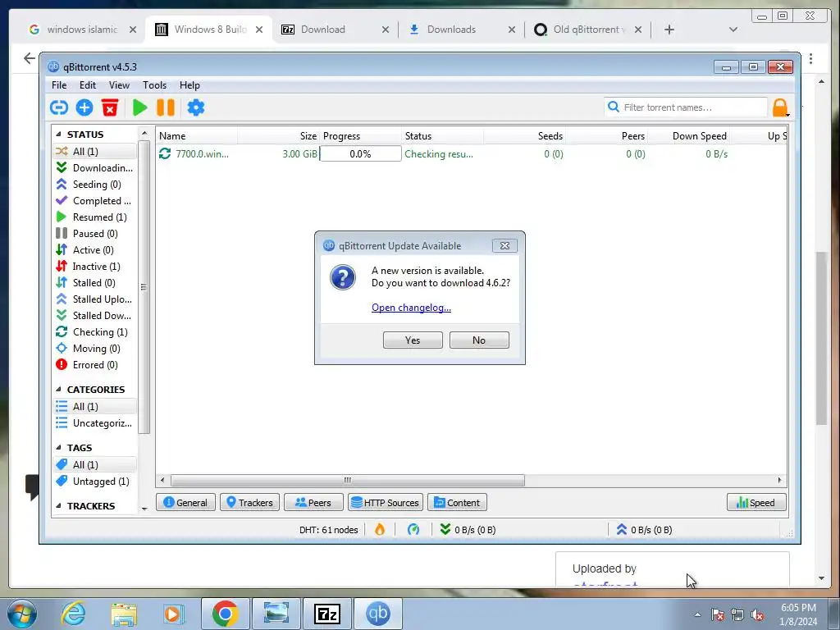The height and width of the screenshot is (630, 840).
Task: Sort by the Down Speed column header
Action: pos(700,136)
